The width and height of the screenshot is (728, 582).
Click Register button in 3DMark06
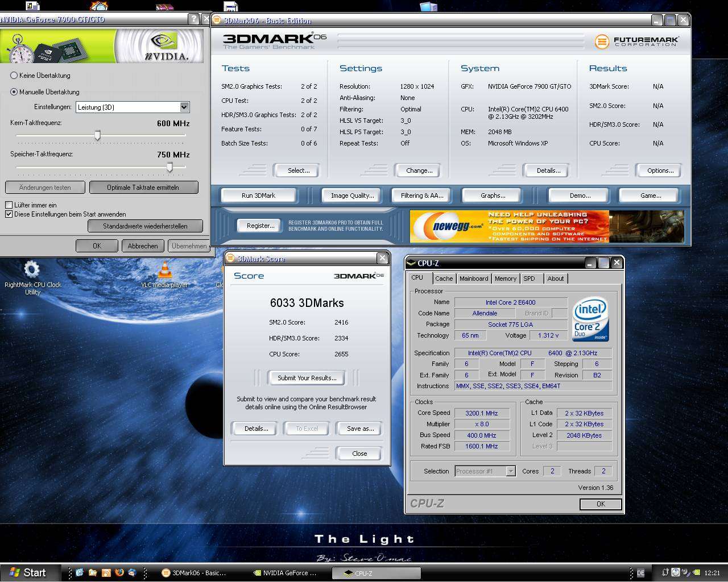click(260, 226)
